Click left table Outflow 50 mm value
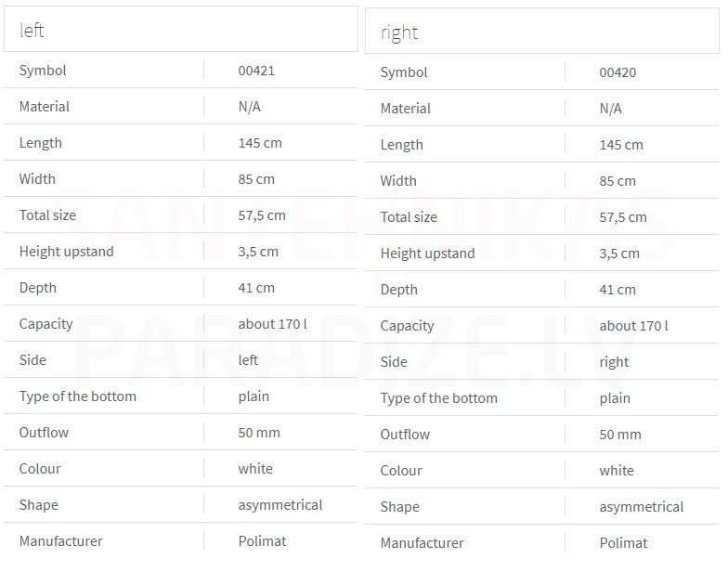The width and height of the screenshot is (728, 572). [259, 433]
